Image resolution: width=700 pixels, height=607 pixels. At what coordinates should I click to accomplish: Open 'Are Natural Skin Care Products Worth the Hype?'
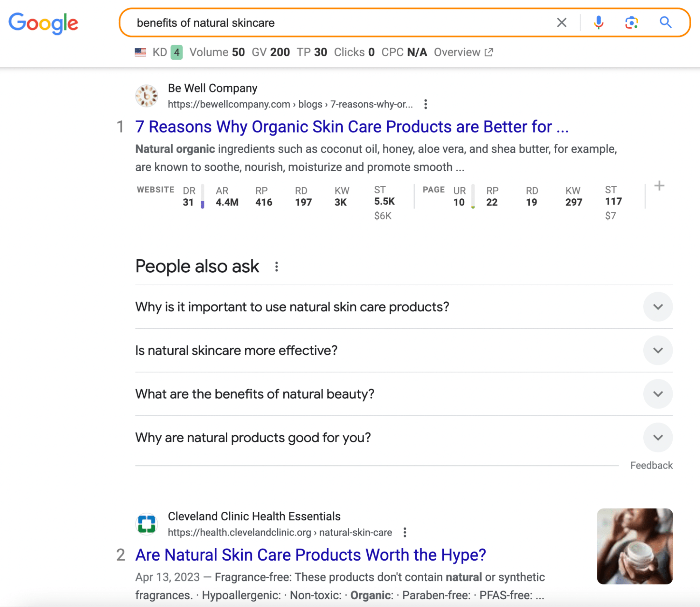[311, 555]
